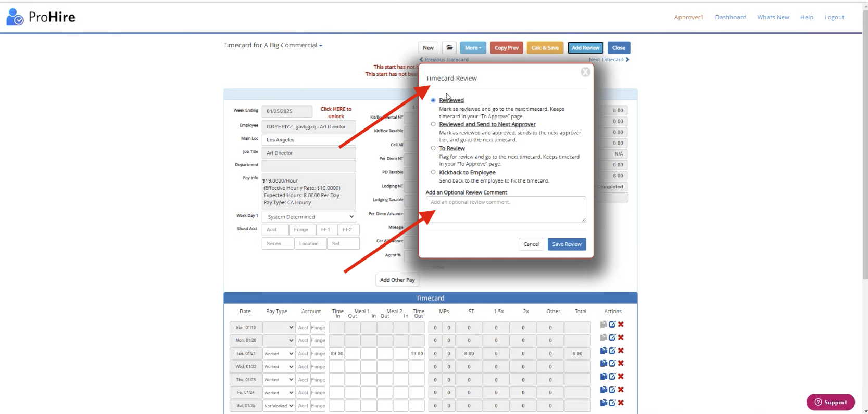Delete the Wed 01/22 timecard row

point(621,364)
